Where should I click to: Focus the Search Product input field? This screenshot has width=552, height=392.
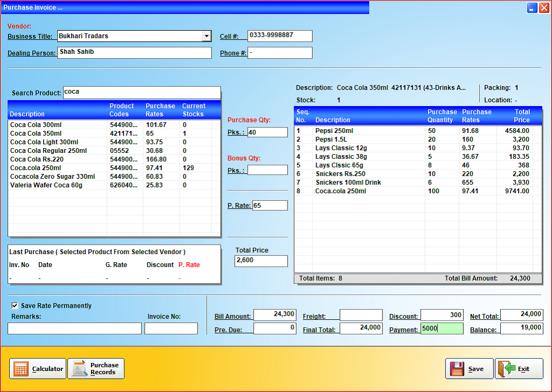click(142, 93)
